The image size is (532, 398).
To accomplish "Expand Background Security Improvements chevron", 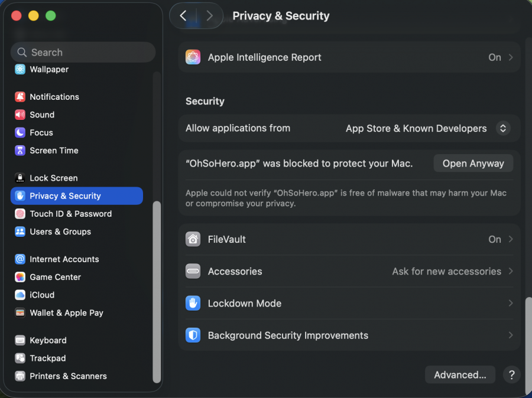I will coord(511,335).
